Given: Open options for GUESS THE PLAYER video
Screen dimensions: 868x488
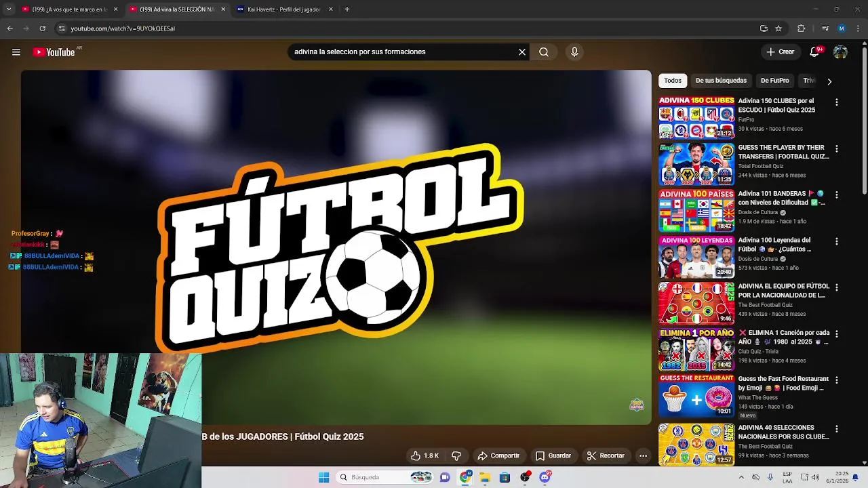Looking at the screenshot, I should click(836, 148).
